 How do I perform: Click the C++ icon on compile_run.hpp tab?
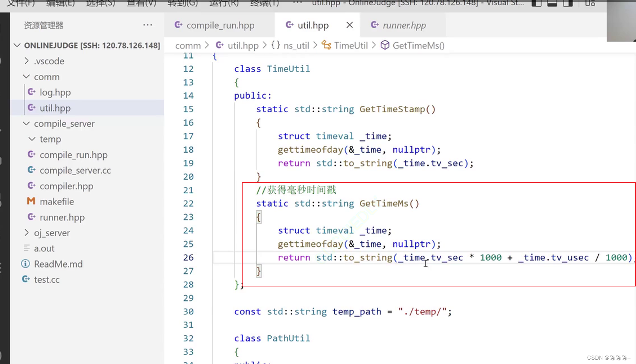pos(178,25)
